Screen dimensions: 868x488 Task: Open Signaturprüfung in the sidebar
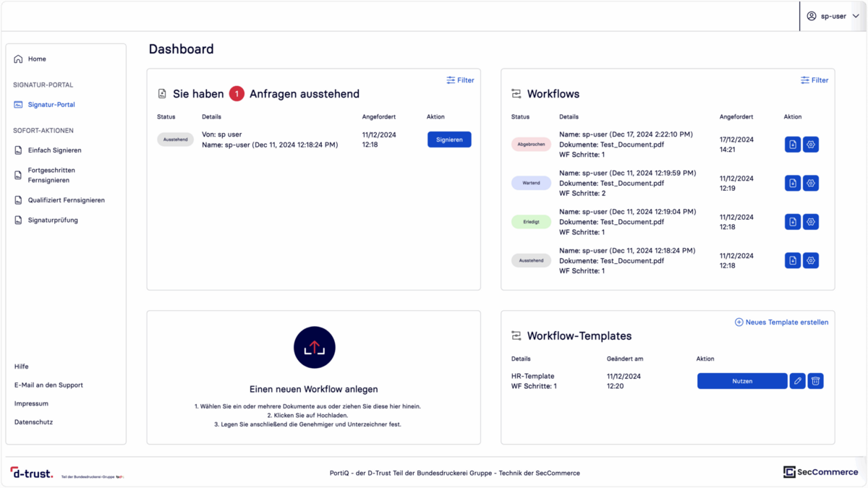coord(52,221)
